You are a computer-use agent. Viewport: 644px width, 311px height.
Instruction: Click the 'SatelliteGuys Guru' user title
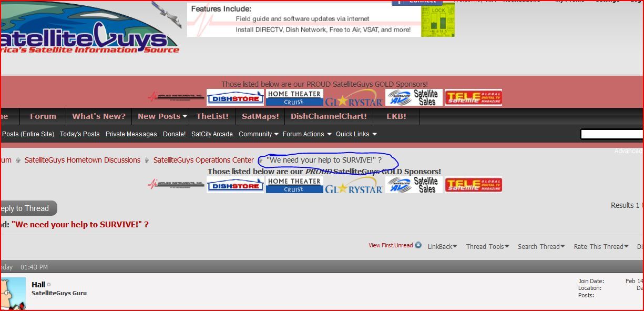pos(59,293)
